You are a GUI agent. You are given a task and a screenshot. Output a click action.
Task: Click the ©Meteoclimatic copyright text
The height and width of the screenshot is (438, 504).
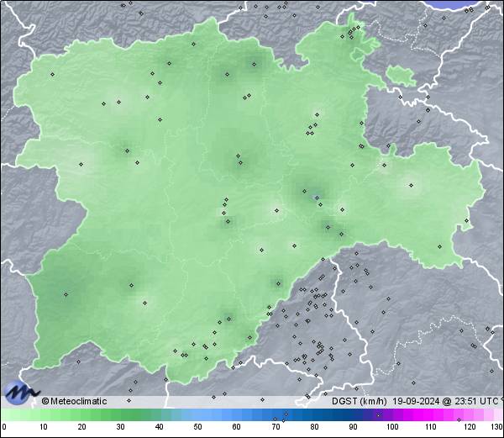pos(75,401)
